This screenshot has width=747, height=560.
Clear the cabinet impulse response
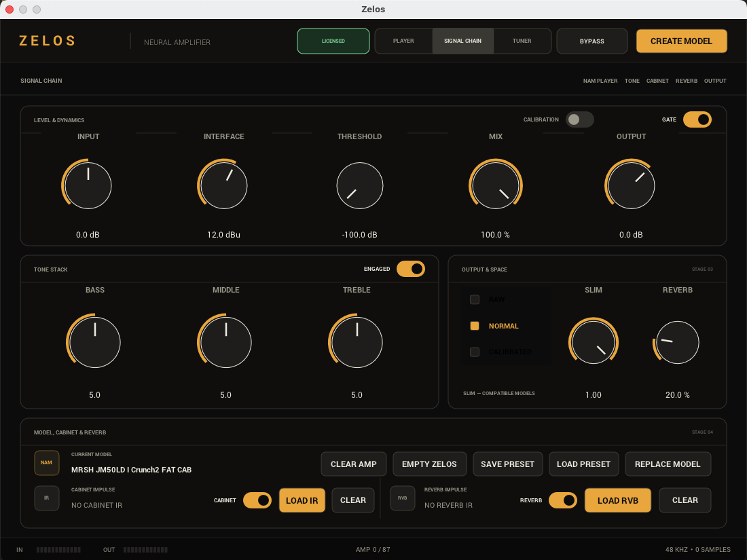click(353, 500)
